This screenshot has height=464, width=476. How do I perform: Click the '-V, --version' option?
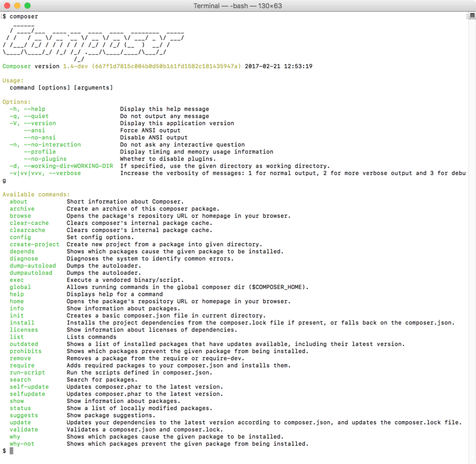(33, 123)
